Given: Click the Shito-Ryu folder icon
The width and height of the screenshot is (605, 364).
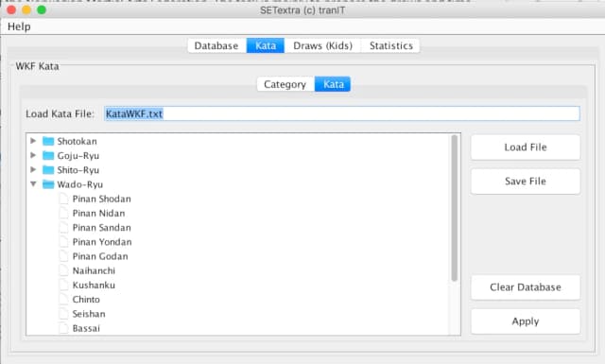Looking at the screenshot, I should pos(48,169).
